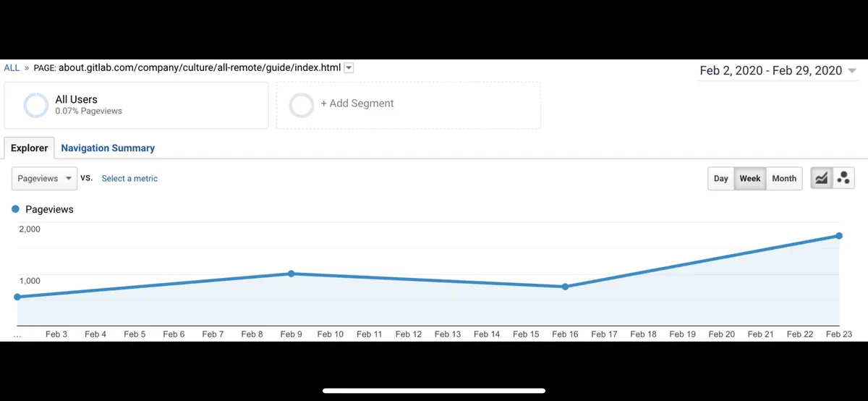Viewport: 868px width, 401px height.
Task: Switch to motion chart icon
Action: pyautogui.click(x=843, y=178)
